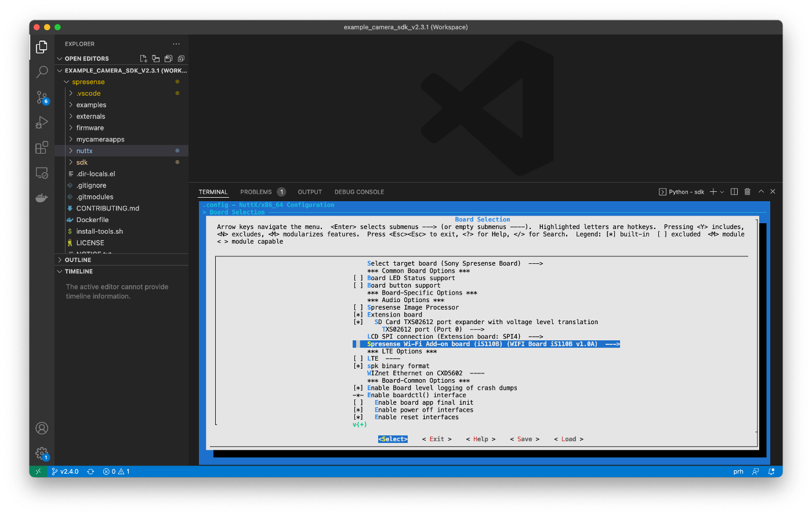Click the Load button in menuconfig

pos(569,439)
